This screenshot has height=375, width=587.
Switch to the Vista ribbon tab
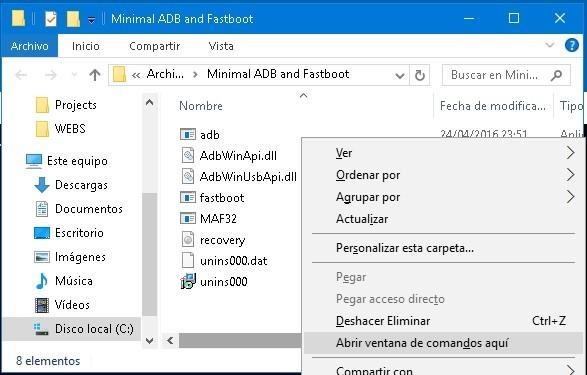click(x=221, y=46)
